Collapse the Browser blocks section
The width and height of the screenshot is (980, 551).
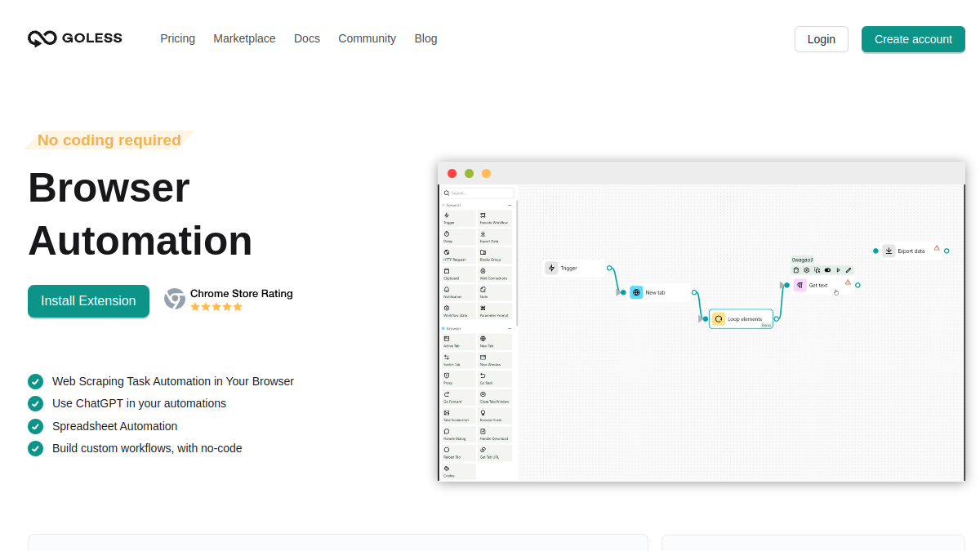(510, 328)
